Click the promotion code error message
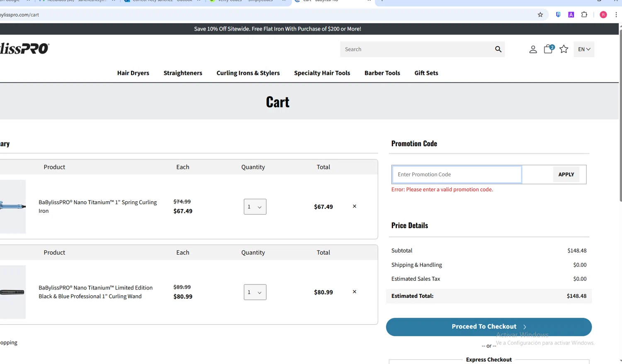The image size is (622, 364). pyautogui.click(x=442, y=189)
